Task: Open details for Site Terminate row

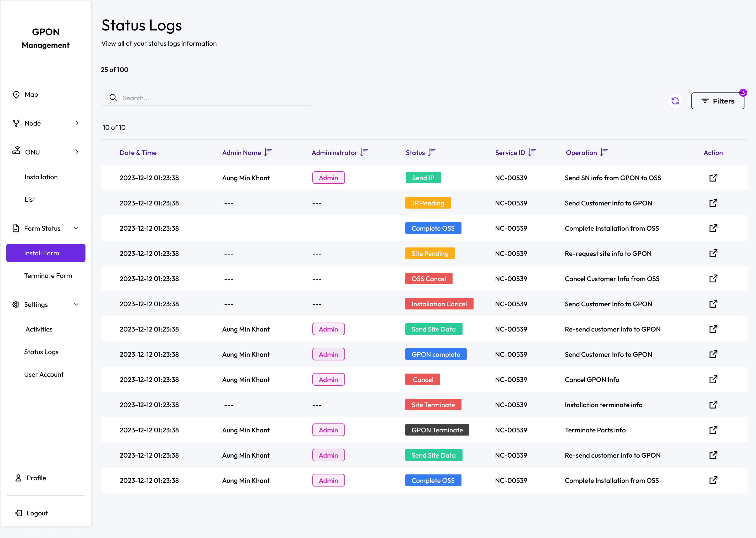Action: (x=713, y=405)
